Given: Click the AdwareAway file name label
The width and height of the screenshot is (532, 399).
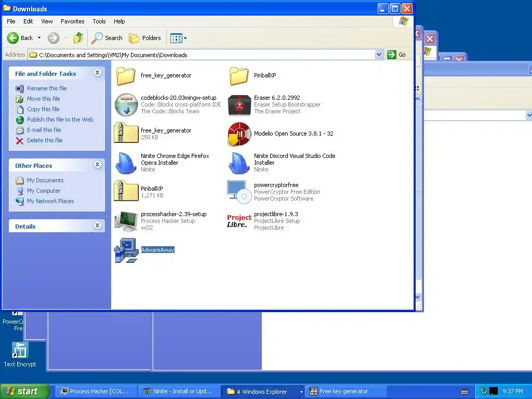Looking at the screenshot, I should pyautogui.click(x=158, y=250).
